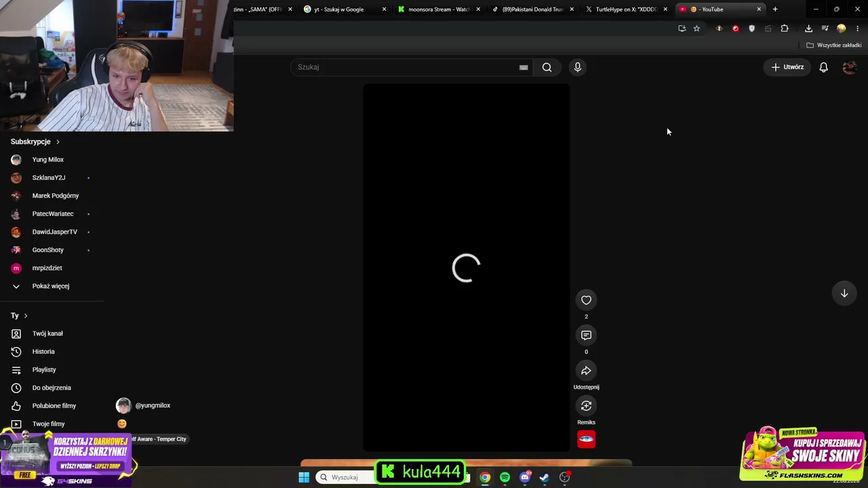
Task: Open Marek Podgórny channel
Action: coord(56,196)
